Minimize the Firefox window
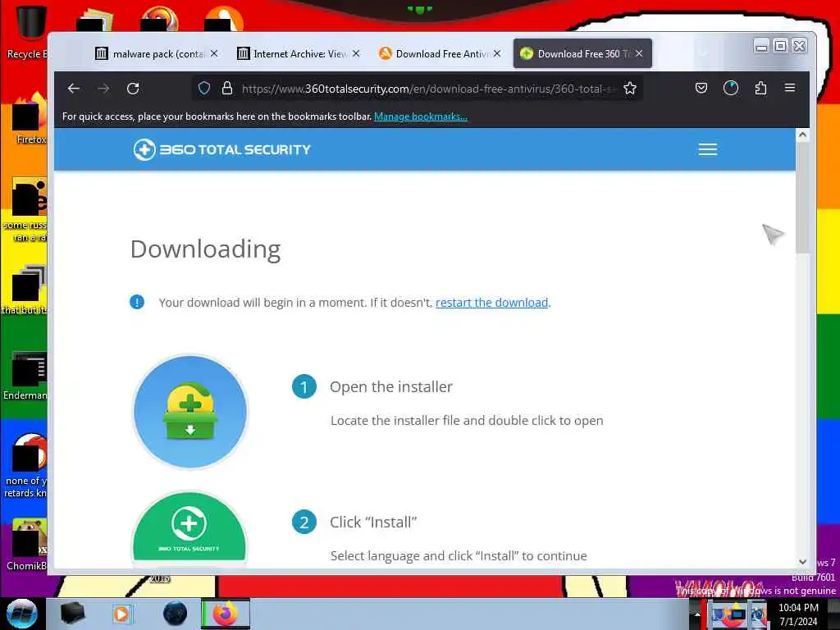 (761, 47)
